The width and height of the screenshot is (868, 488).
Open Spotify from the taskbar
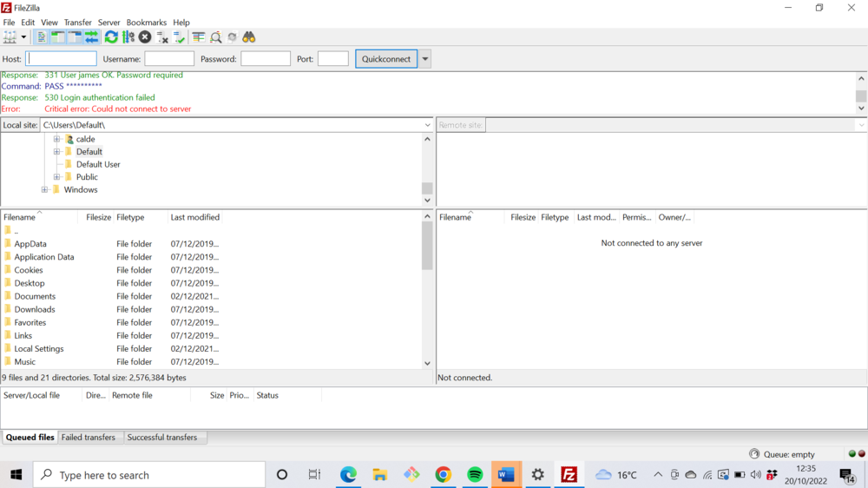475,475
